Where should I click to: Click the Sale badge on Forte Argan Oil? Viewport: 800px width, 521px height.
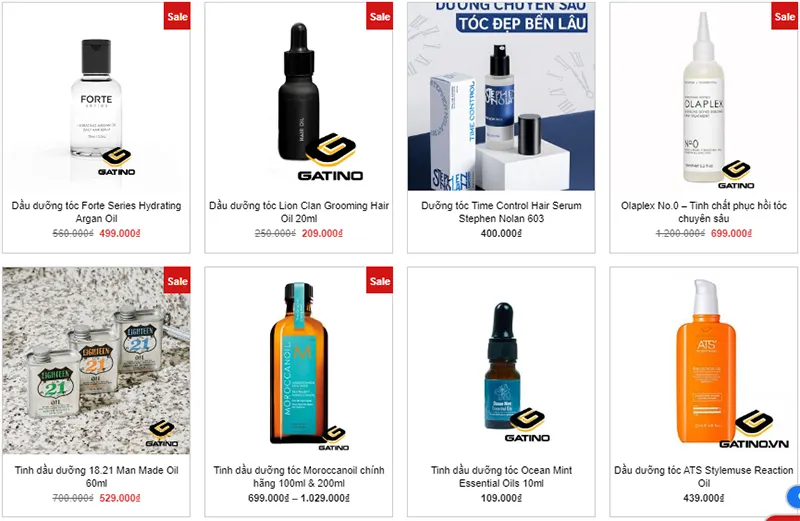(177, 16)
